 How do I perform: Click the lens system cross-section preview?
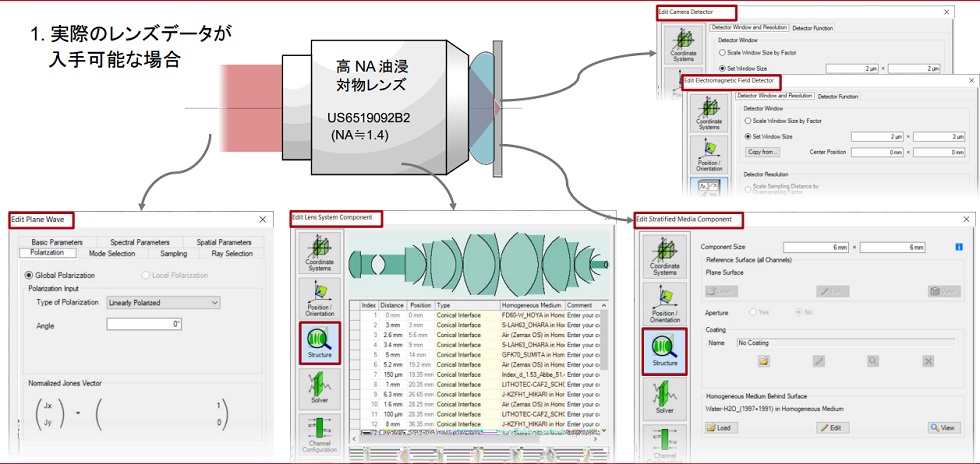(478, 263)
